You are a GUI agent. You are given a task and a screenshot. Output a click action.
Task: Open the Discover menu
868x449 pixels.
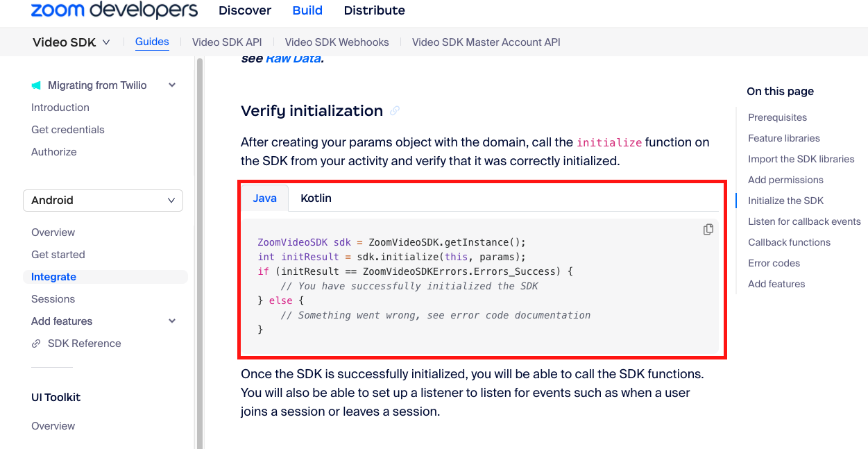tap(245, 10)
